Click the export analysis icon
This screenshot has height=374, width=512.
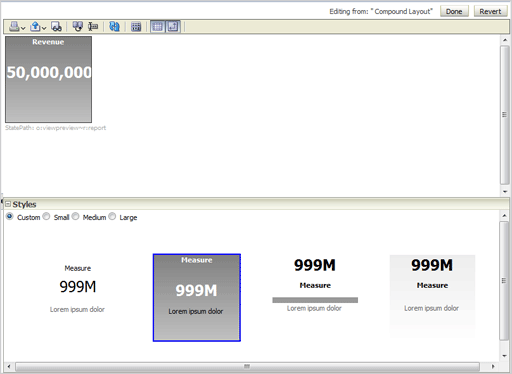pos(35,26)
